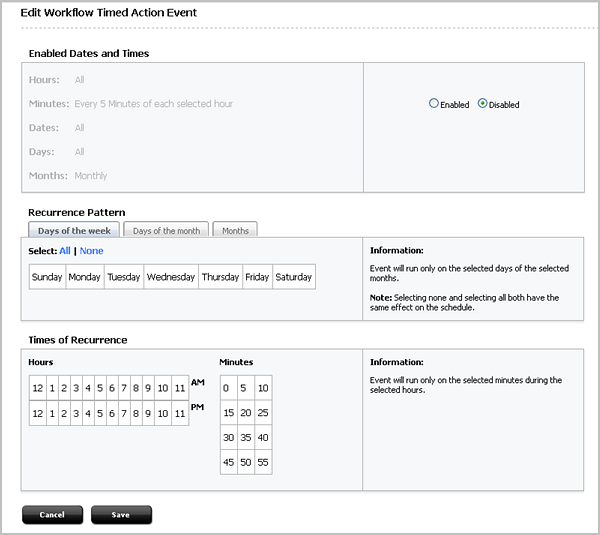Select hour 10 in the PM row
The height and width of the screenshot is (535, 600).
163,413
